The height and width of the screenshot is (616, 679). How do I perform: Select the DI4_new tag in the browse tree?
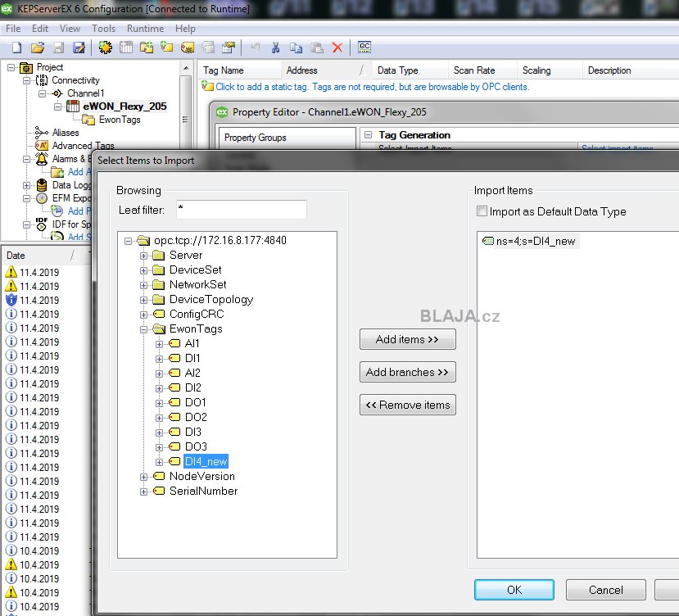tap(206, 461)
